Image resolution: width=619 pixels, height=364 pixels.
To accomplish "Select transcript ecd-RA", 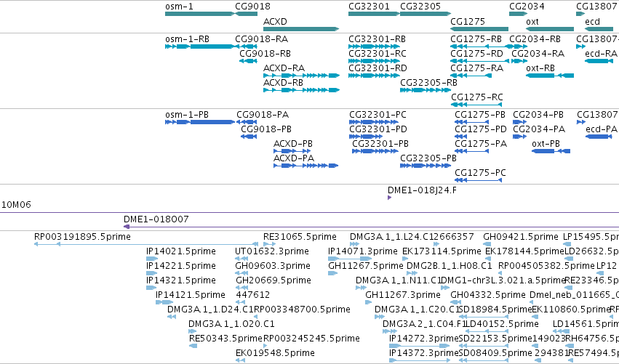I will [x=599, y=61].
